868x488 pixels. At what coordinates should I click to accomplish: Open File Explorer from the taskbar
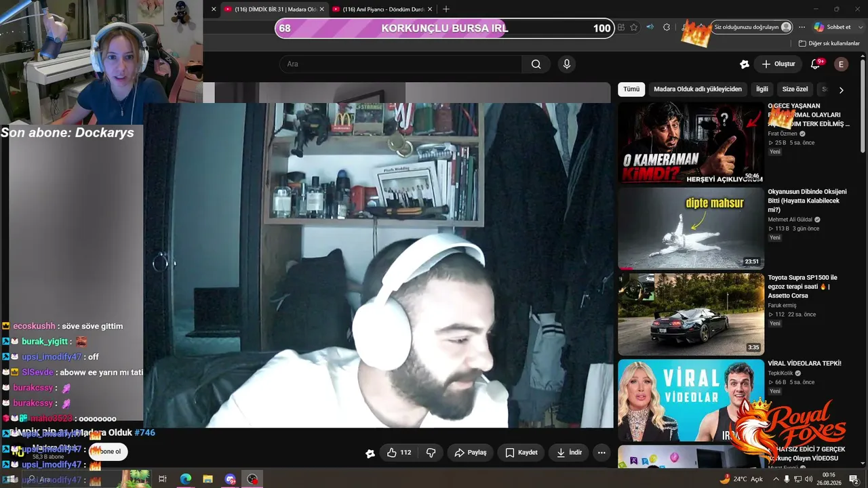pyautogui.click(x=208, y=479)
